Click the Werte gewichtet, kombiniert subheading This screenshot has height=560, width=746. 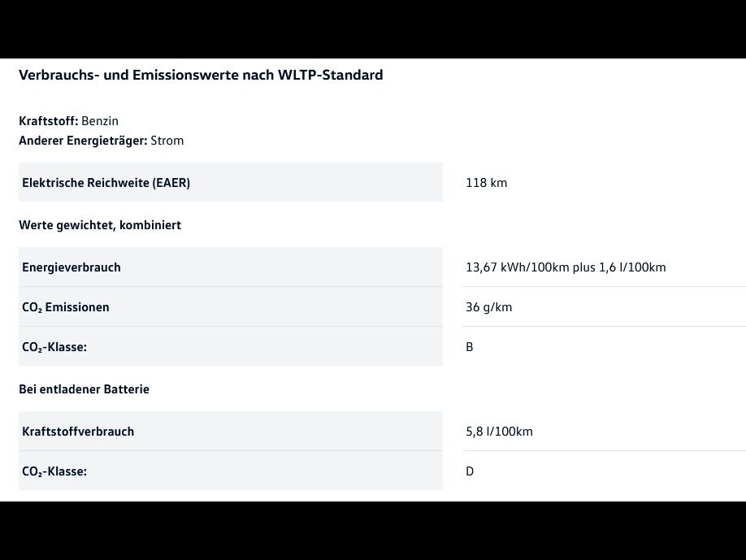point(100,225)
